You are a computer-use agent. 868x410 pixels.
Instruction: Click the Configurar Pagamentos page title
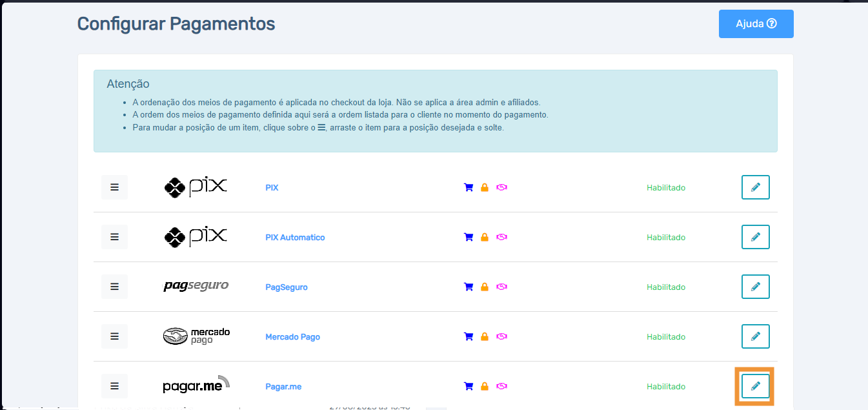click(x=176, y=24)
